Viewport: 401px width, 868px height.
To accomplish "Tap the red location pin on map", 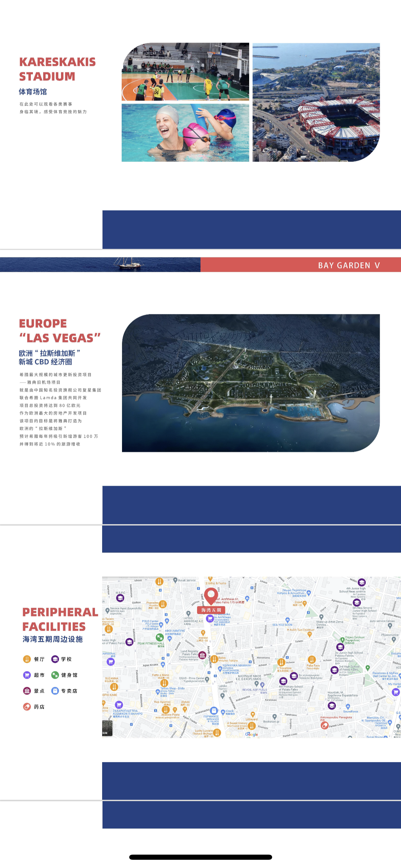I will [211, 595].
